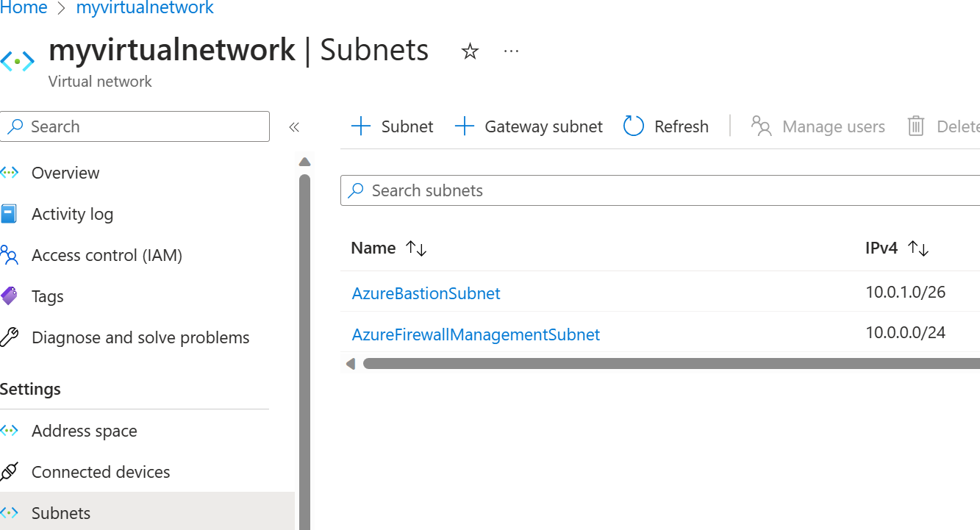This screenshot has height=530, width=980.
Task: Open myvirtualnetwork breadcrumb link
Action: click(x=145, y=8)
